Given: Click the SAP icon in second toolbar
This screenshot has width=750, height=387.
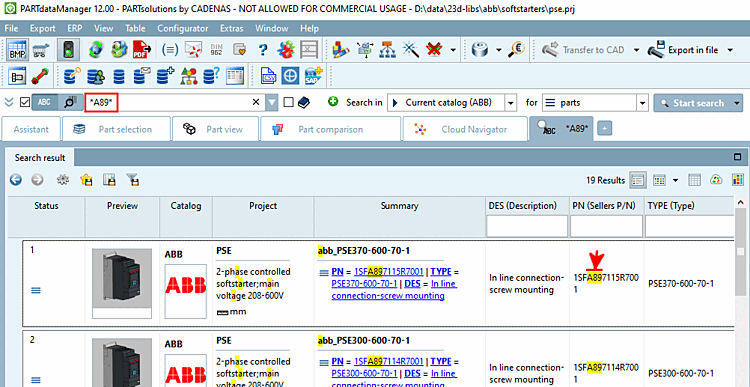Looking at the screenshot, I should (314, 76).
